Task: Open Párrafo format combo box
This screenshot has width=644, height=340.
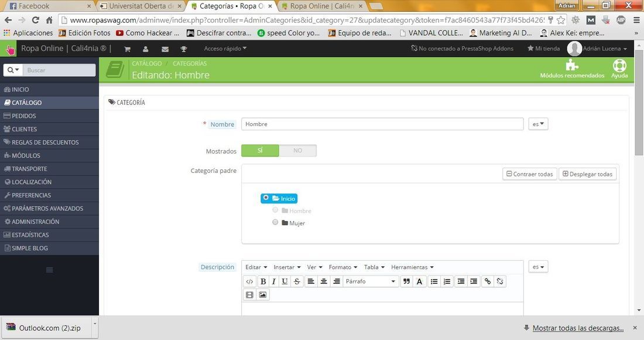Action: pos(371,281)
